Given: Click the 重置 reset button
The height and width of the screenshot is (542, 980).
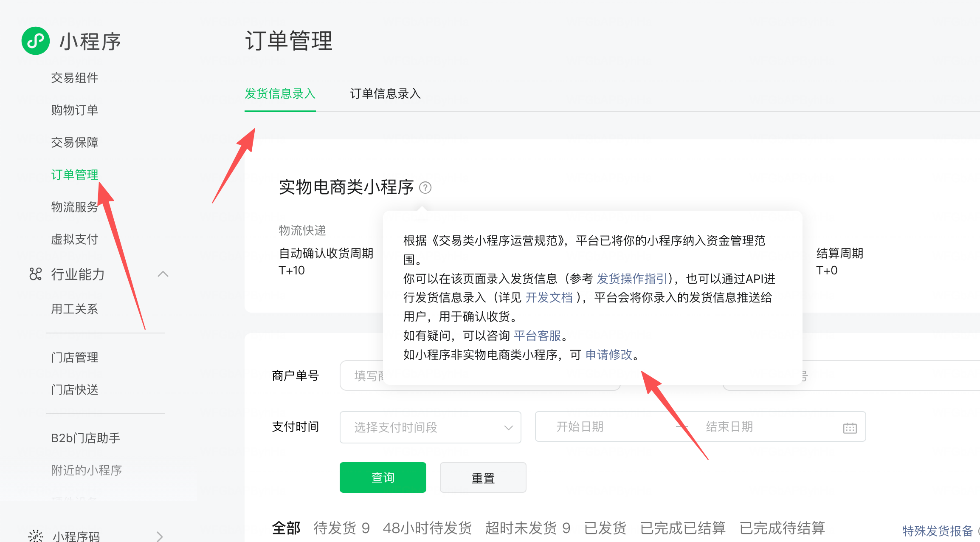Looking at the screenshot, I should [483, 478].
